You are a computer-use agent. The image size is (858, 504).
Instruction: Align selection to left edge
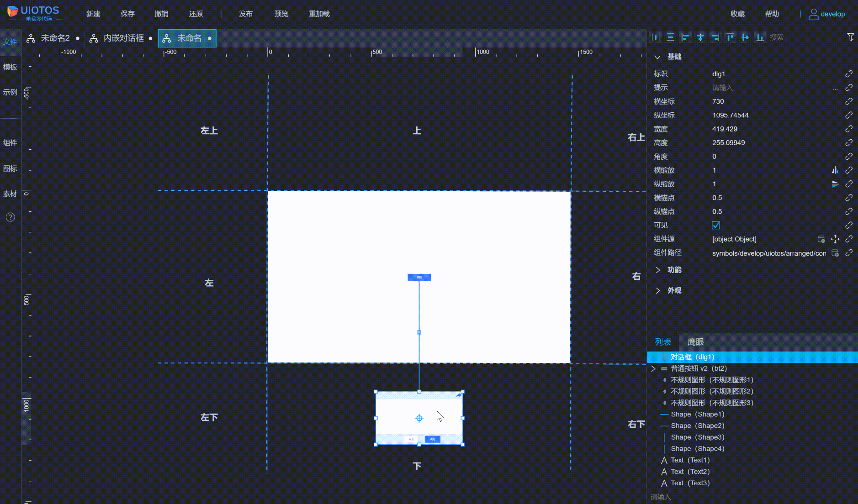(x=685, y=37)
